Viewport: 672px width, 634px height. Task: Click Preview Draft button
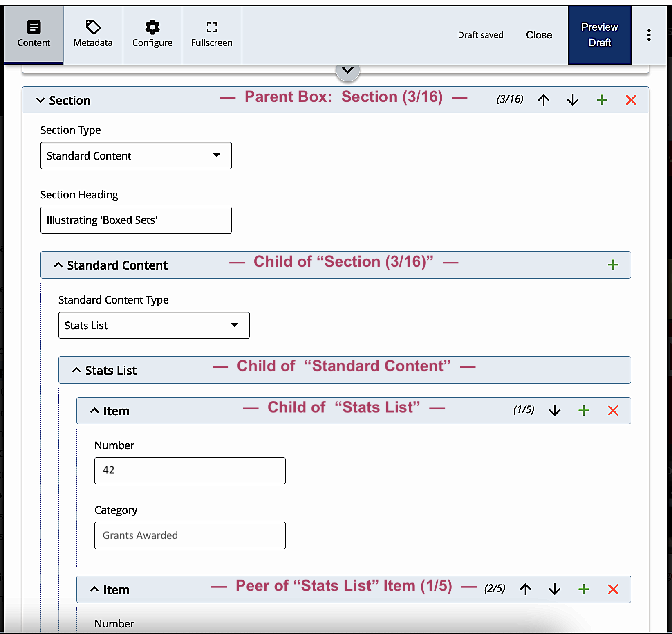tap(600, 35)
